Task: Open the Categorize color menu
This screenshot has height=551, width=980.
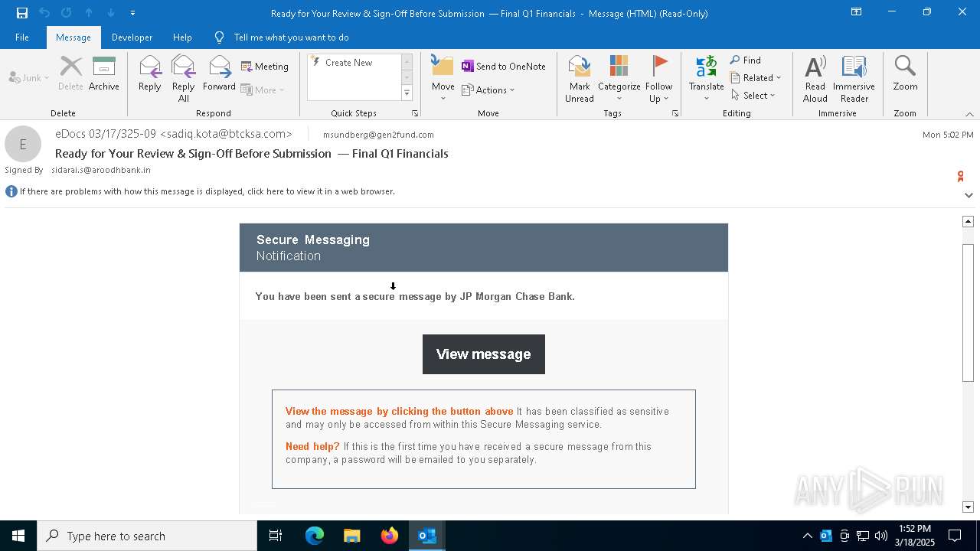Action: (x=619, y=79)
